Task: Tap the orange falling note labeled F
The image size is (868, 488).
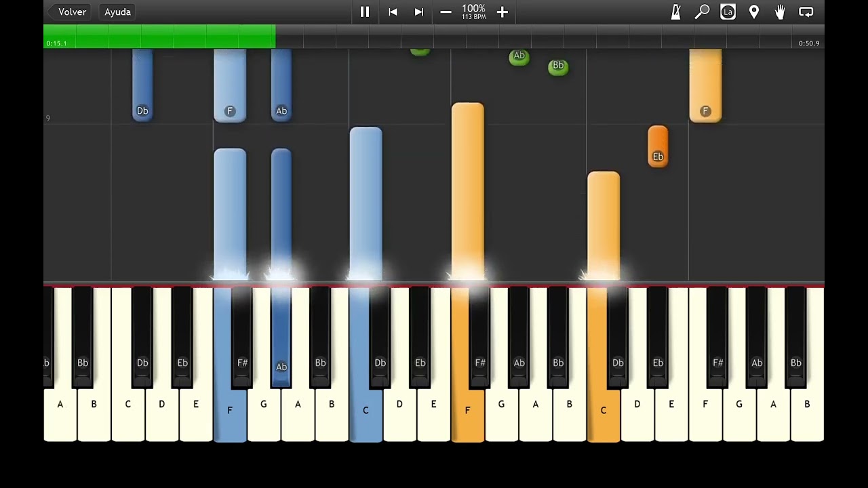Action: click(705, 85)
